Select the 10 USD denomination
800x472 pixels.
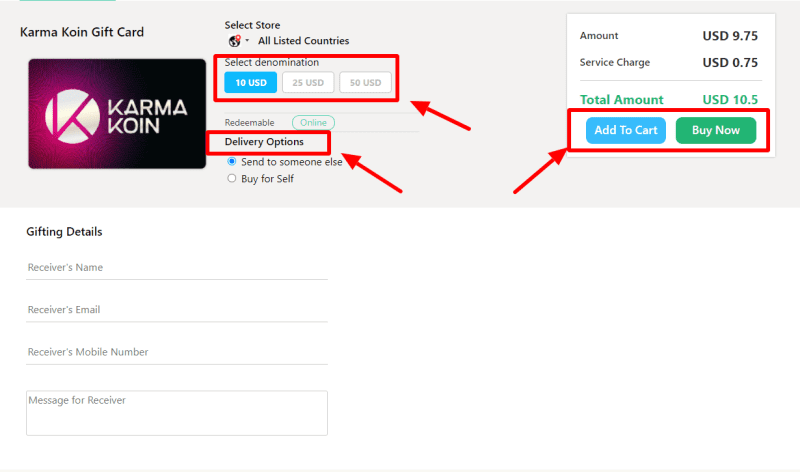click(251, 83)
